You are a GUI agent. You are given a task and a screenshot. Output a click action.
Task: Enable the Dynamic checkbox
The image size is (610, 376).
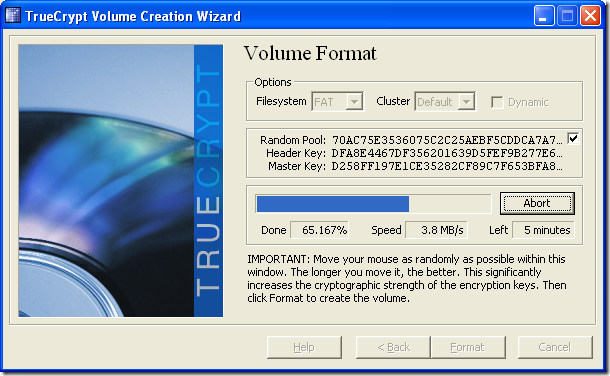tap(497, 102)
